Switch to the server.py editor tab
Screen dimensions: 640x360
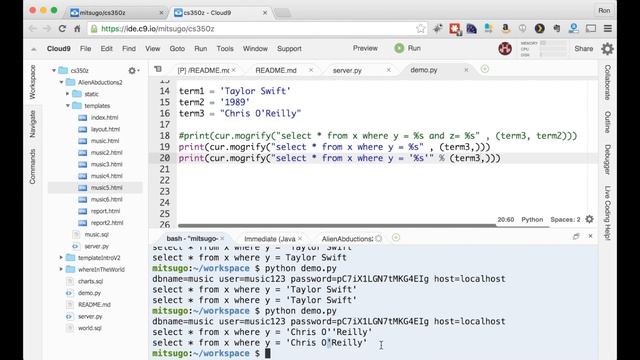[347, 71]
